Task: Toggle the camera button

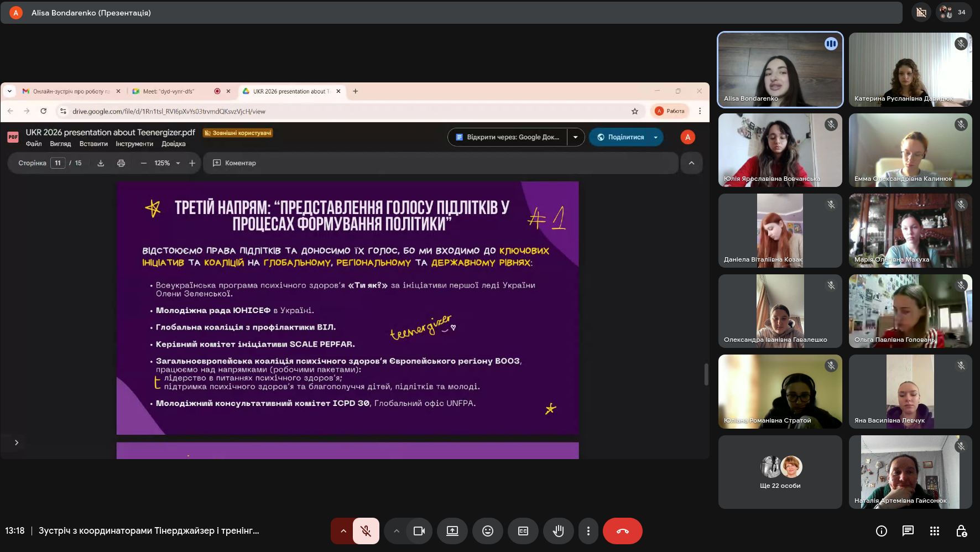Action: click(x=419, y=531)
